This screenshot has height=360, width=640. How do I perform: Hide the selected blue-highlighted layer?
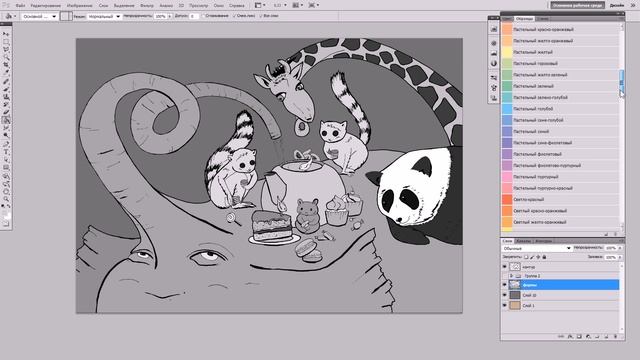(x=504, y=285)
